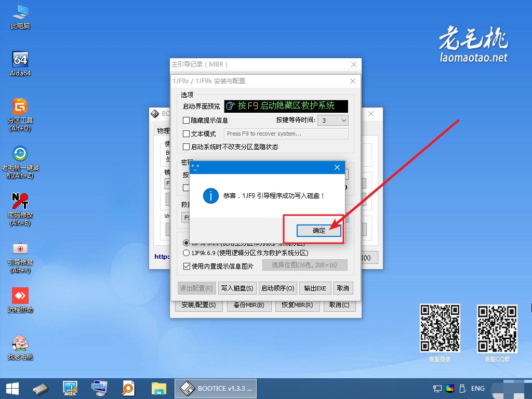Click the boot screen preview banner

(x=286, y=106)
